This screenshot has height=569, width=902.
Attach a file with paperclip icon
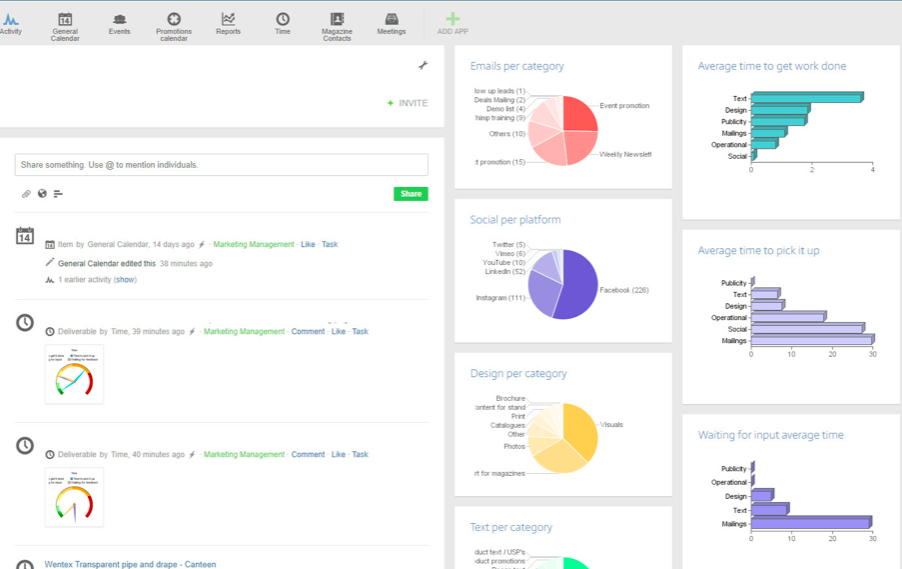click(x=26, y=194)
